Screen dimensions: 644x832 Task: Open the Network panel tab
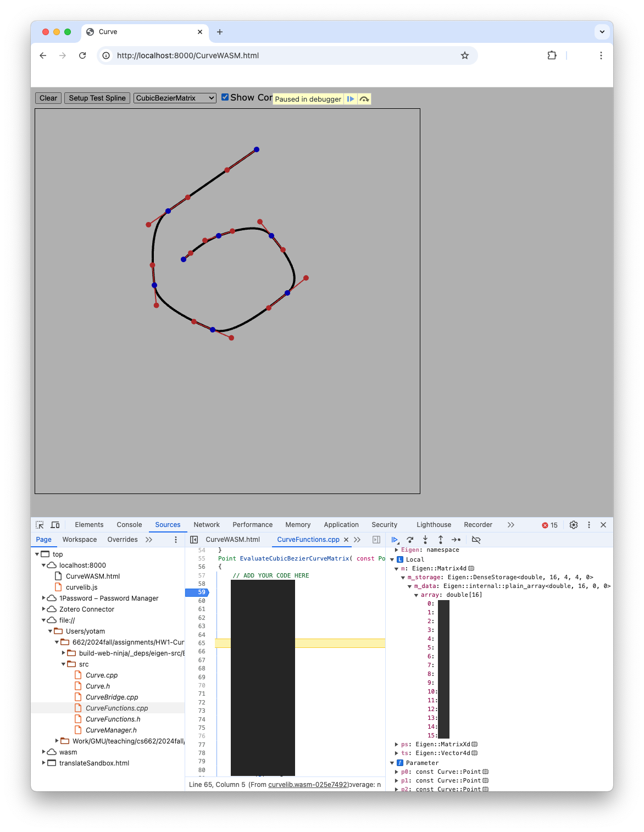point(207,525)
